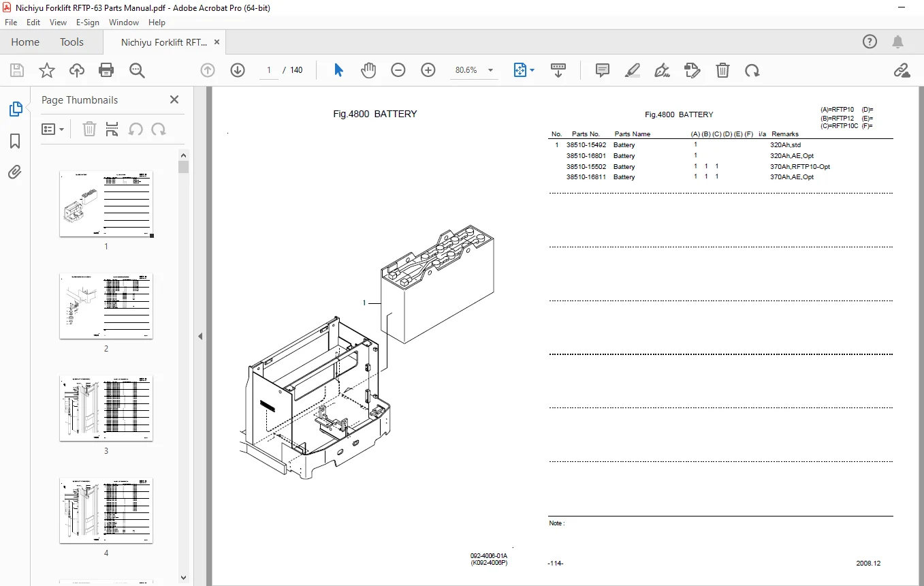Select page 4 thumbnail

[106, 510]
